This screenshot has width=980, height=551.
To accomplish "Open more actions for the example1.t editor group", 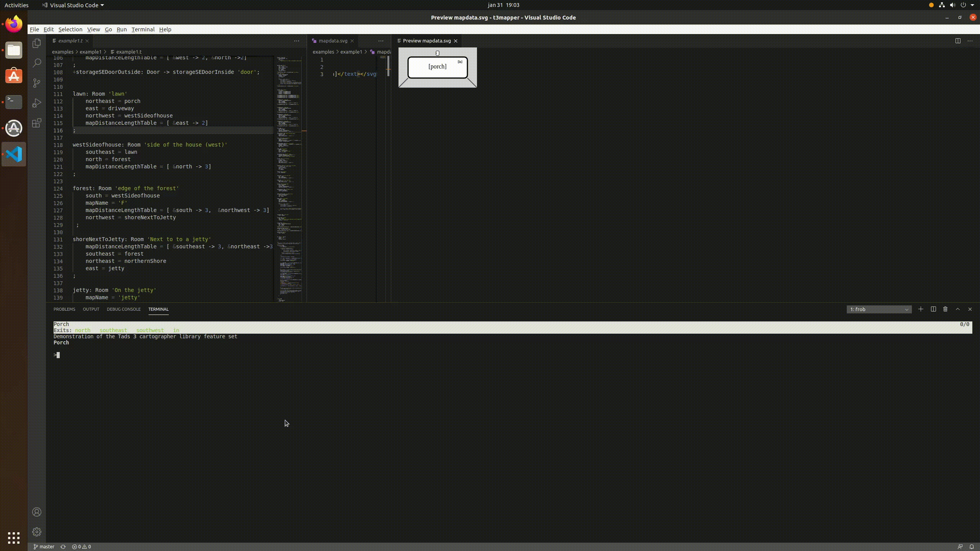I will (297, 41).
